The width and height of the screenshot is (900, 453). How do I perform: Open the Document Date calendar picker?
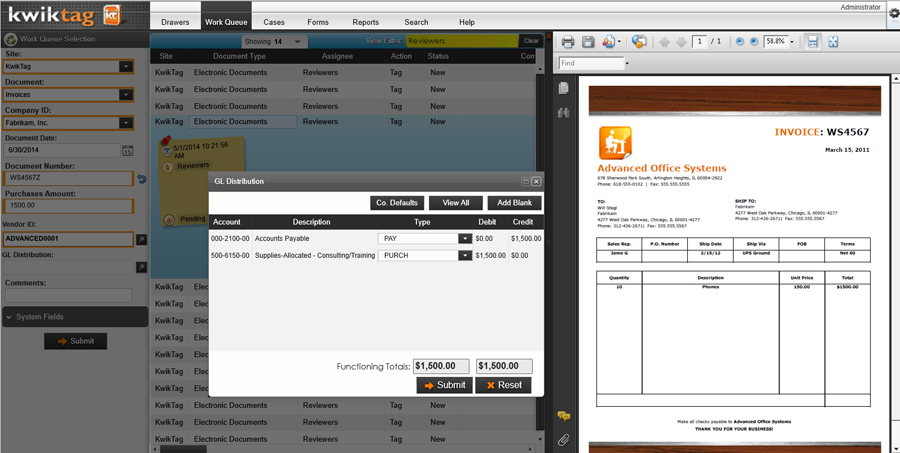point(127,151)
